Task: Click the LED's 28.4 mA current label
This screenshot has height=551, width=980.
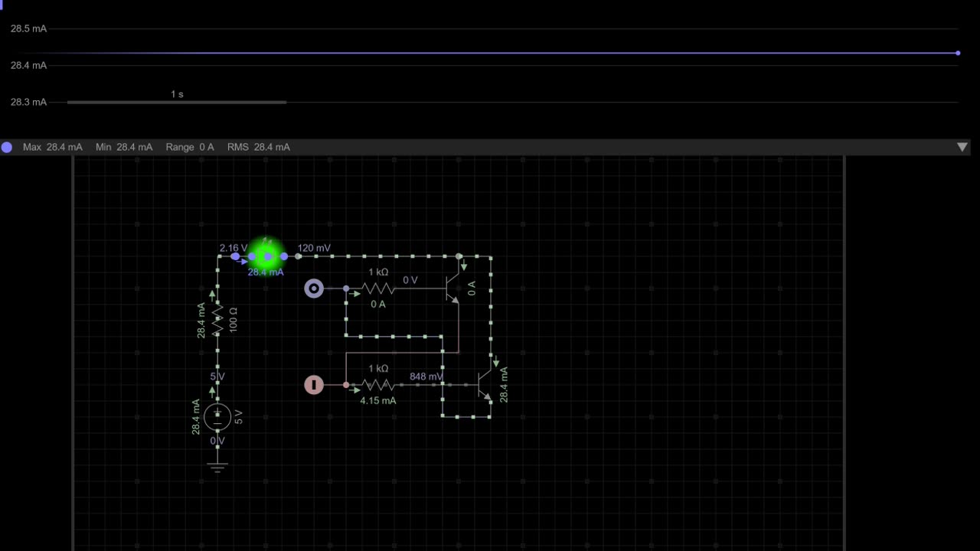Action: [266, 272]
